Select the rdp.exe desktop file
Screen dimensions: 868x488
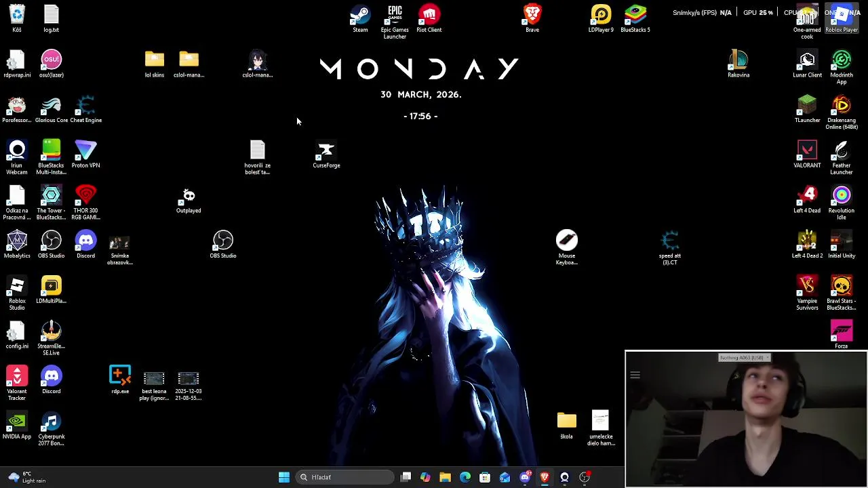tap(120, 380)
